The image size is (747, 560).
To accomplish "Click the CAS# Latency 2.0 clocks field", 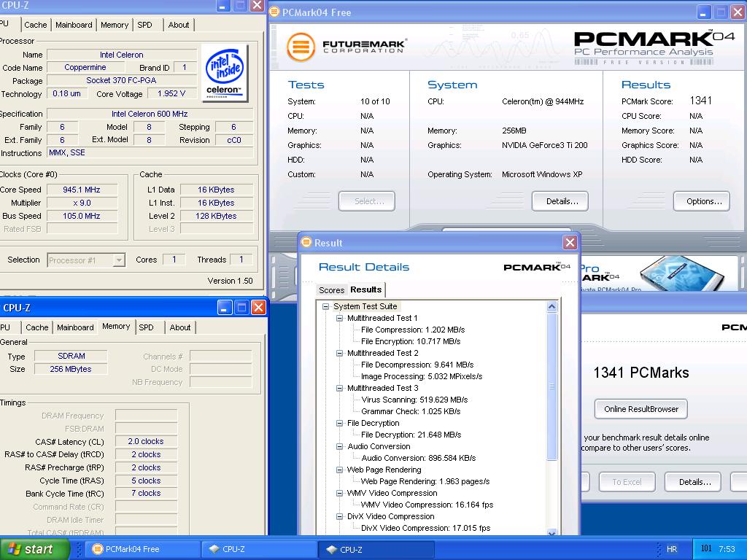I will 146,441.
